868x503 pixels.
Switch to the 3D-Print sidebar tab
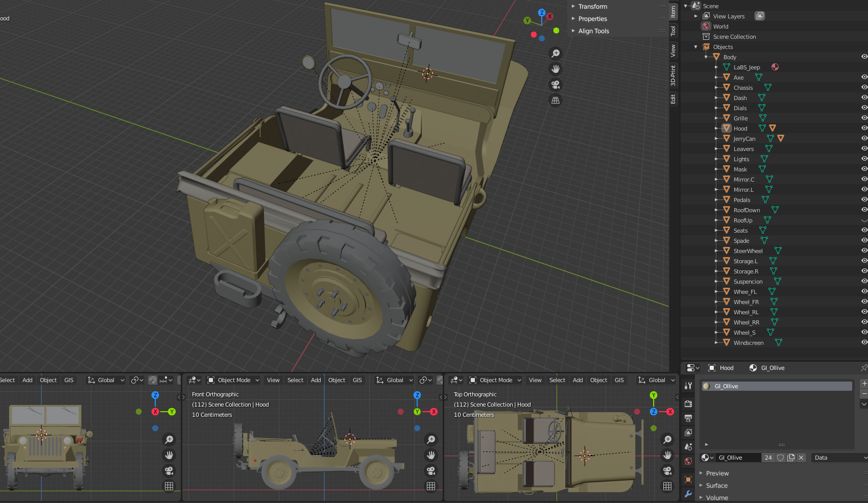pos(673,75)
